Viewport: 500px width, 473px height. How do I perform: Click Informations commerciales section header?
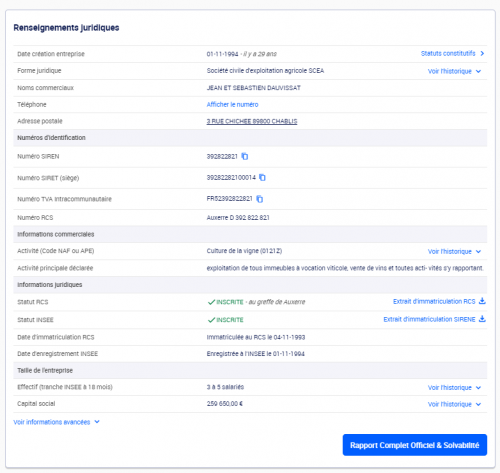[x=56, y=234]
